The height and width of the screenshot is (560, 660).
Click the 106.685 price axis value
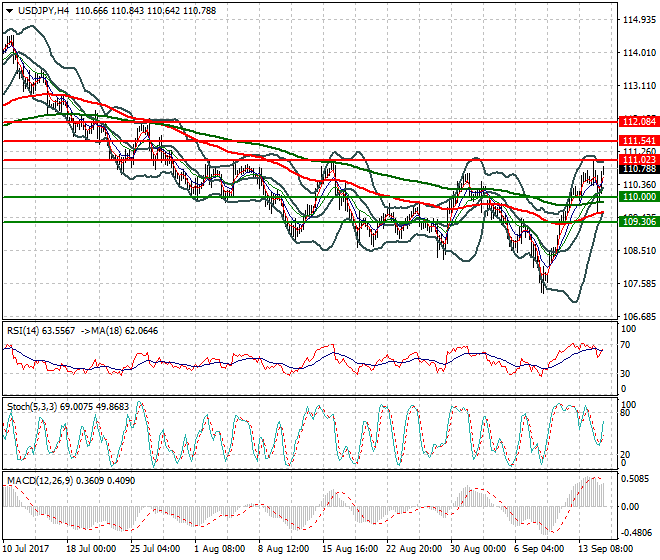[x=639, y=317]
